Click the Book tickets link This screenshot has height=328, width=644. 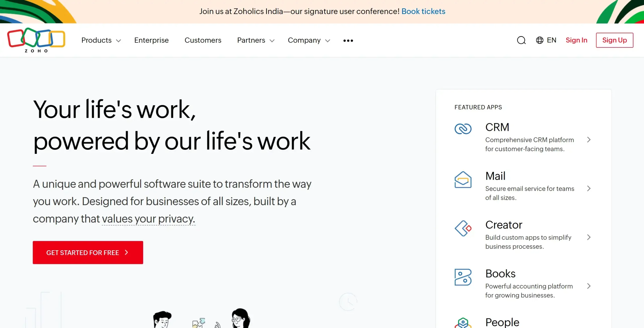click(x=423, y=11)
